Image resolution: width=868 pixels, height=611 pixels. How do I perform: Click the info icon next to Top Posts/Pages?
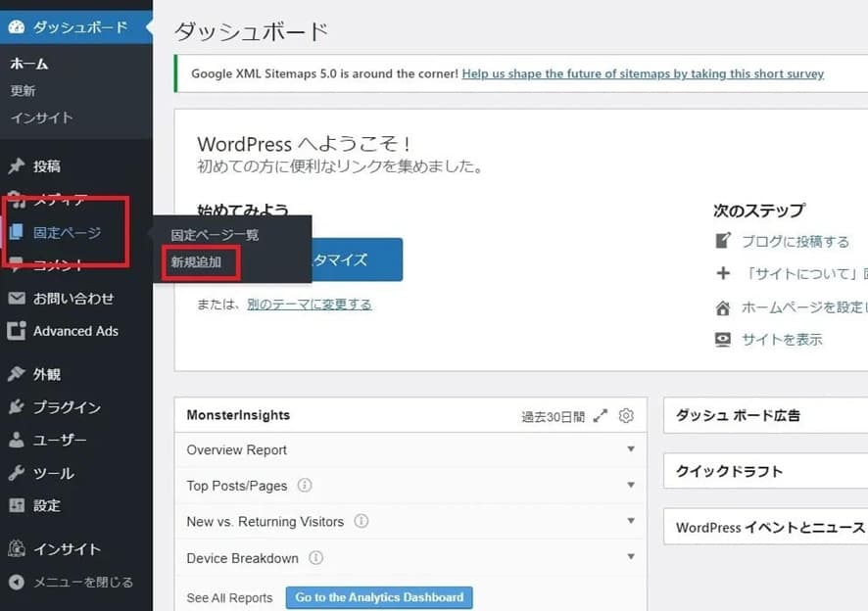[305, 486]
